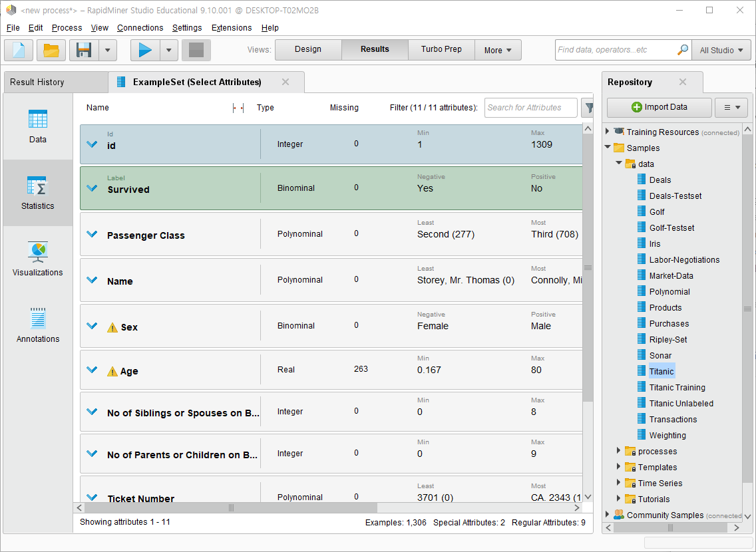This screenshot has width=756, height=552.
Task: Switch to the Turbo Prep view
Action: pos(441,50)
